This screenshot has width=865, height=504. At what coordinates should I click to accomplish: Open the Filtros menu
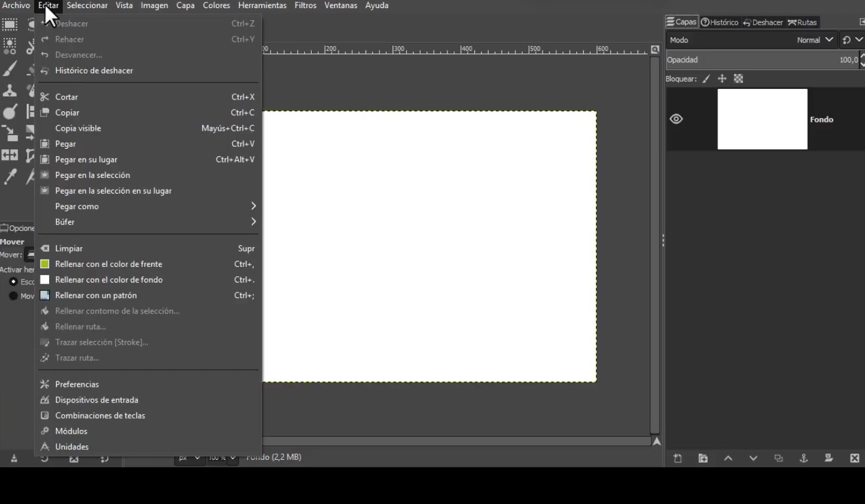[x=306, y=6]
